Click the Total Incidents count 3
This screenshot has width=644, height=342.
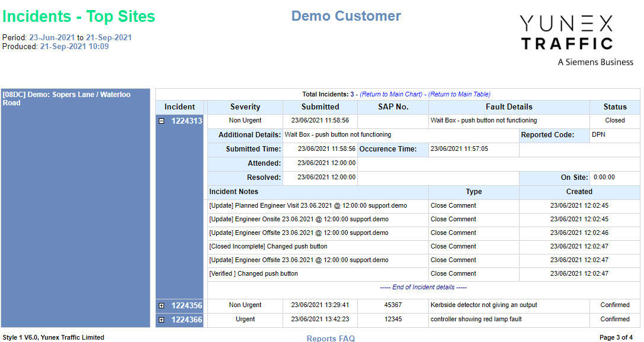click(352, 94)
